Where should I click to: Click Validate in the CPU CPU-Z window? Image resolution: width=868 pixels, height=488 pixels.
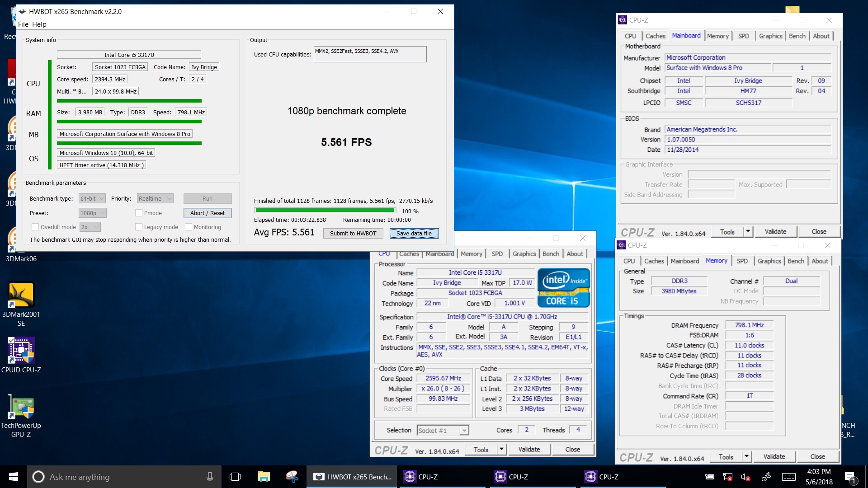pos(529,449)
